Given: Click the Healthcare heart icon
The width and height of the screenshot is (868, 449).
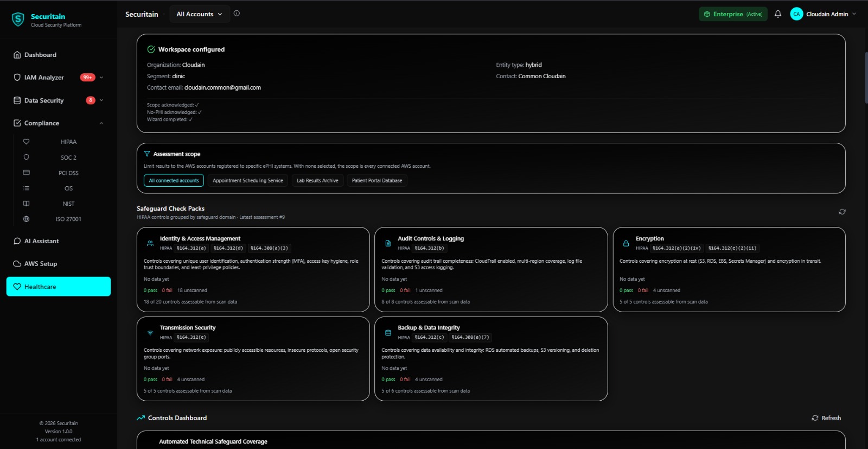Looking at the screenshot, I should [17, 287].
